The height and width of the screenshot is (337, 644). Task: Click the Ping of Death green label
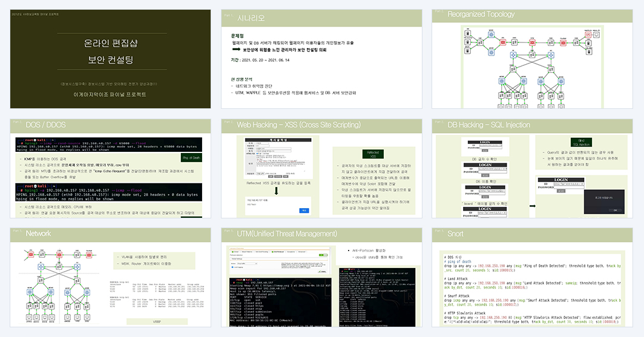point(191,158)
